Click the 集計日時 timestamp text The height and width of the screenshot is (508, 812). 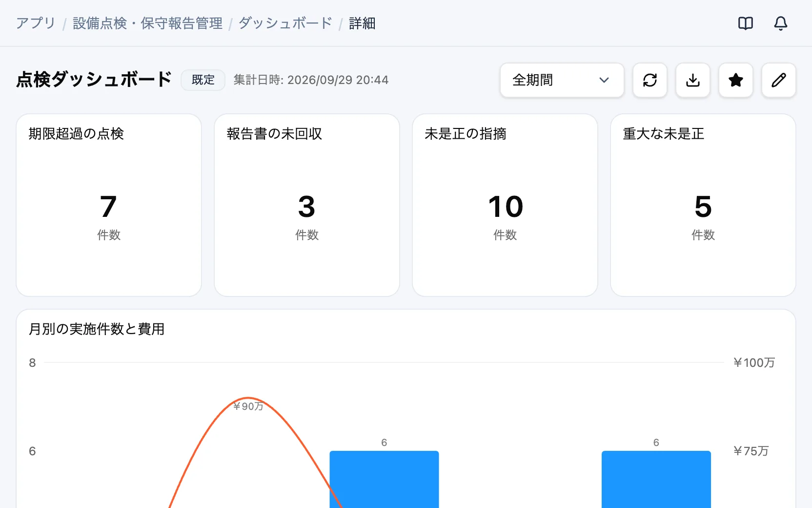click(x=311, y=80)
